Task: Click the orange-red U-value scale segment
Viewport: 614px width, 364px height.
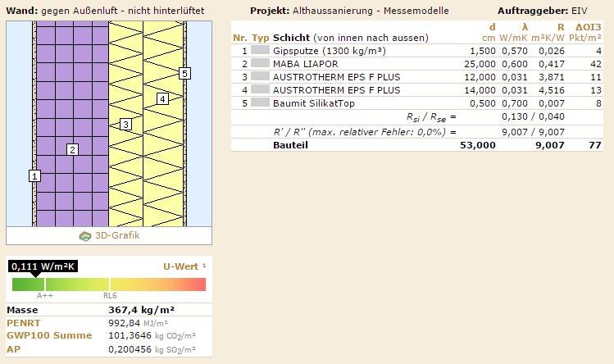Action: tap(158, 284)
